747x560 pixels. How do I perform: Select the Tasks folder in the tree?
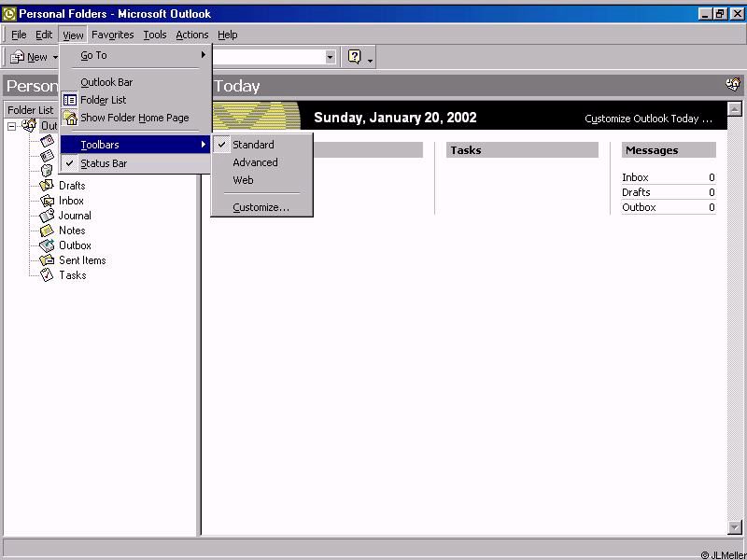pos(73,275)
